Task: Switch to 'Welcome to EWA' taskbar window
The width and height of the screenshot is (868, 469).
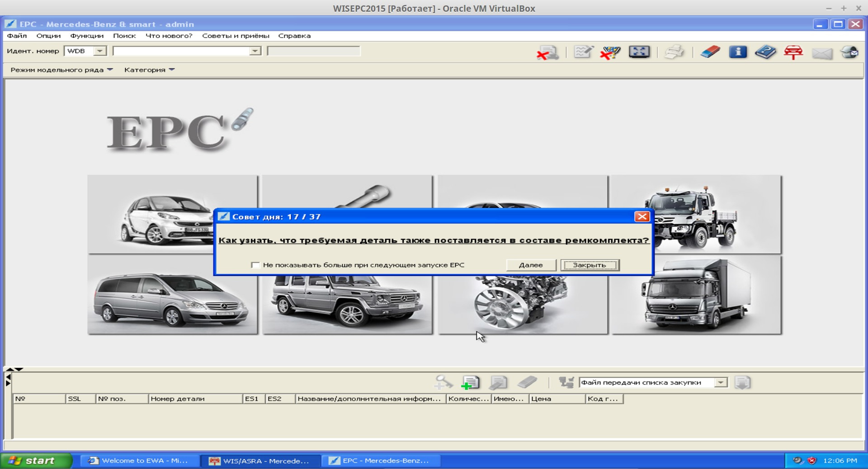Action: click(140, 461)
